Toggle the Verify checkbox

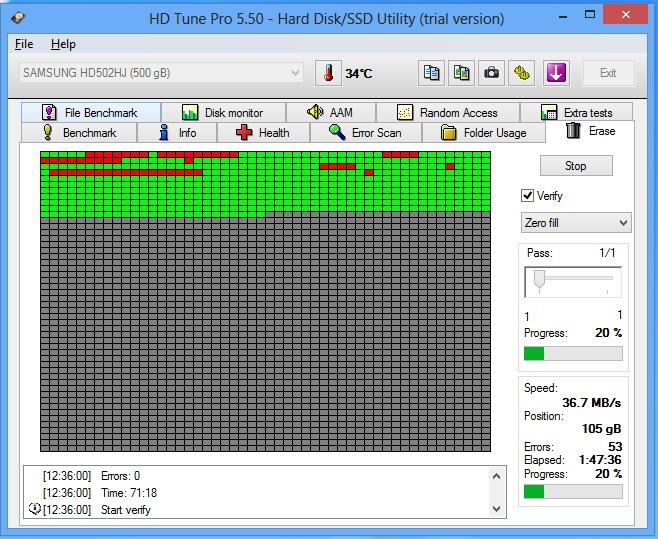tap(527, 196)
